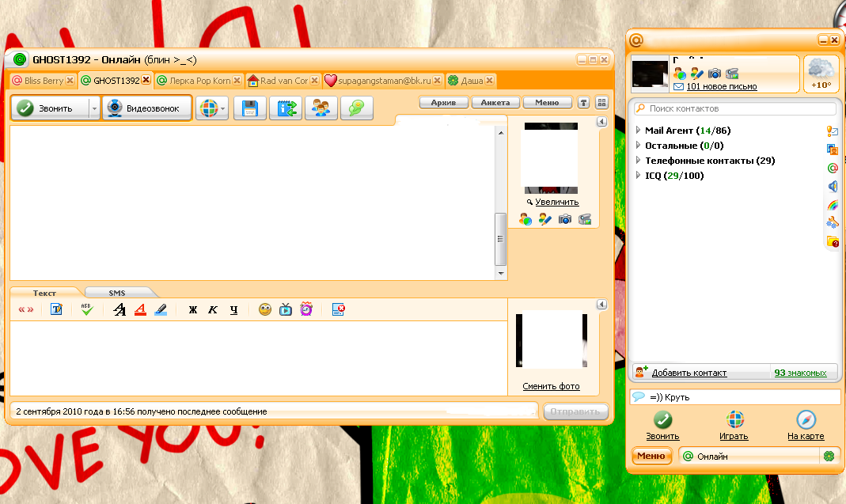Select the SMS tab
Viewport: 846px width, 504px height.
pyautogui.click(x=117, y=293)
